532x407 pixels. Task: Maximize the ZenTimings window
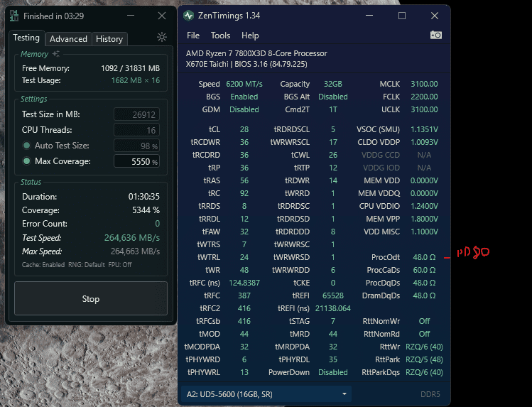click(402, 16)
